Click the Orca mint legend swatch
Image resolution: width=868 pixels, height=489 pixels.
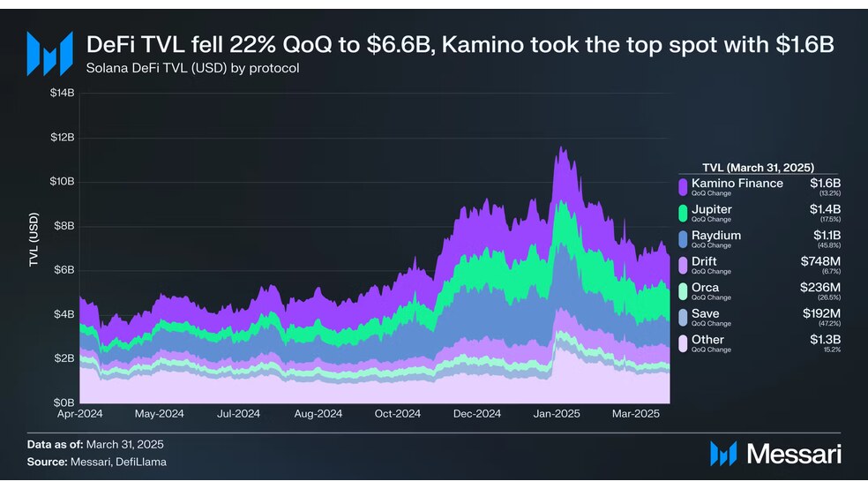click(x=683, y=290)
